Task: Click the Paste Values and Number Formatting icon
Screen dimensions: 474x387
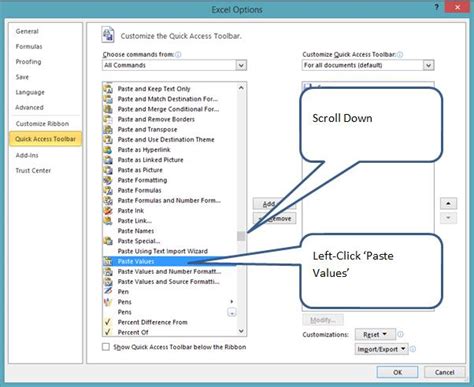Action: click(x=108, y=272)
